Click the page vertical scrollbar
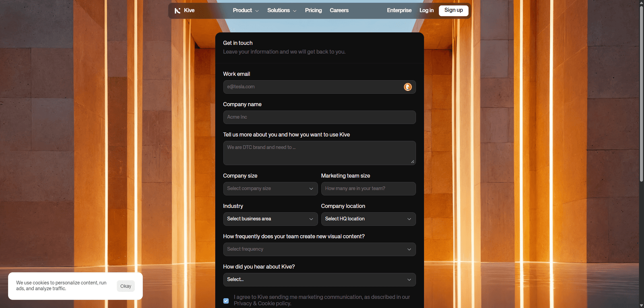 (641, 121)
